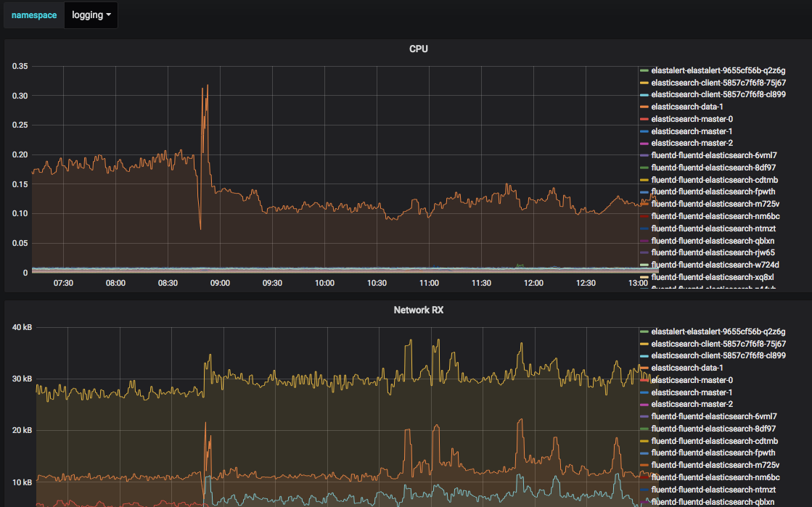Toggle elastalert-elastalert-9655cf56b-q2z6g in Network RX legend
This screenshot has height=507, width=812.
(x=718, y=331)
